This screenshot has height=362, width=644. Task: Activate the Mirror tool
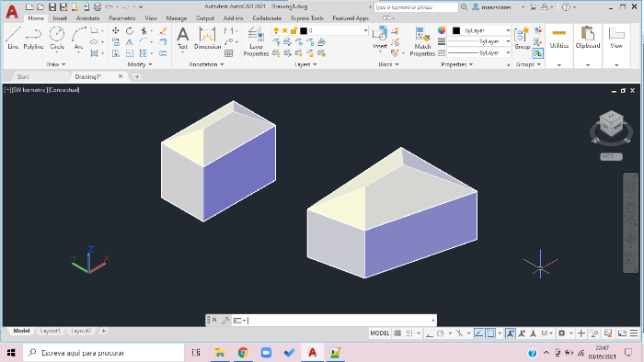(x=130, y=42)
